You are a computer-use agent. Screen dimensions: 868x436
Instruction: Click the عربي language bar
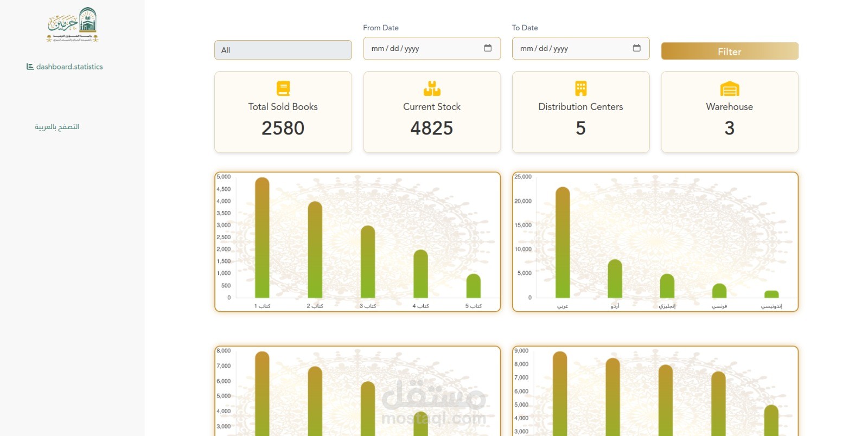click(x=563, y=242)
